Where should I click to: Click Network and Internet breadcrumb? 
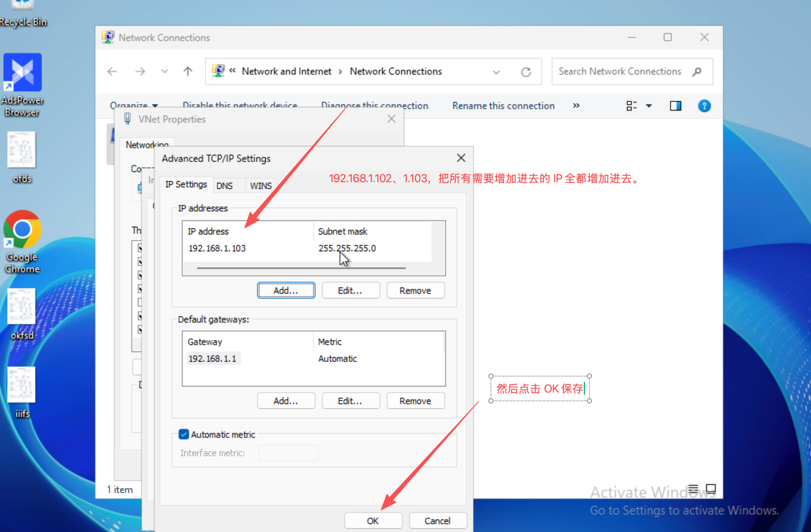click(286, 71)
